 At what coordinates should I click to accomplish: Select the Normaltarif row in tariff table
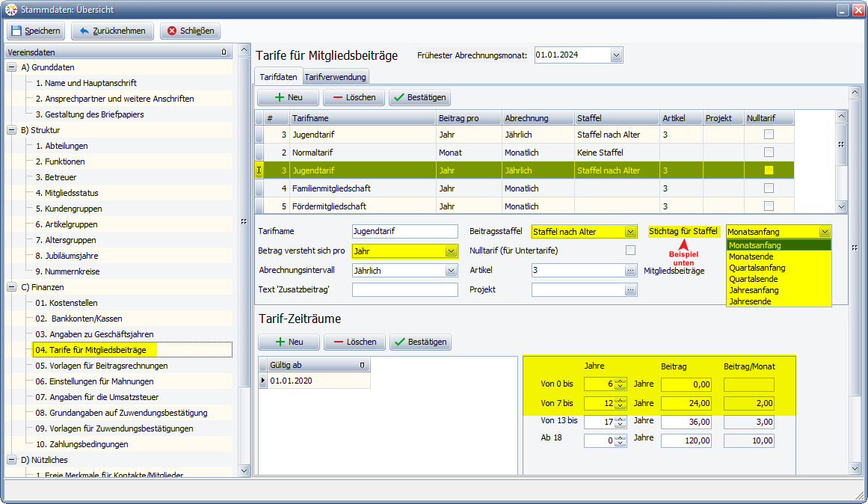click(x=524, y=153)
